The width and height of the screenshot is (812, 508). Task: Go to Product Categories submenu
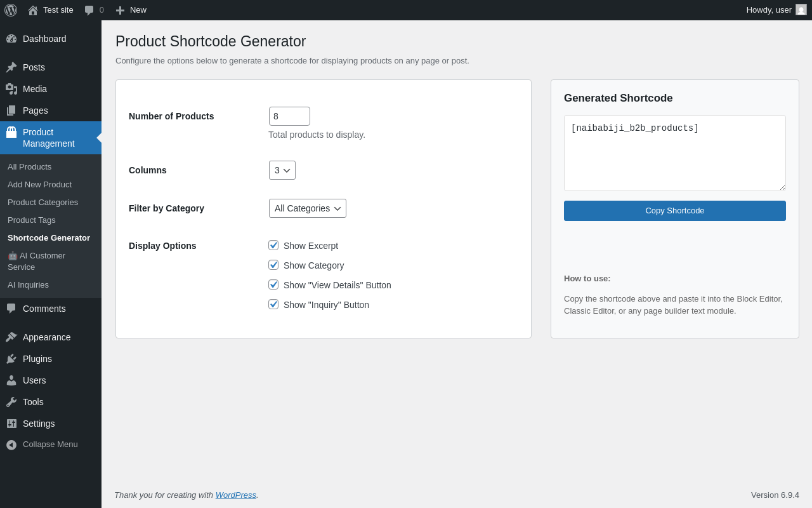[43, 203]
